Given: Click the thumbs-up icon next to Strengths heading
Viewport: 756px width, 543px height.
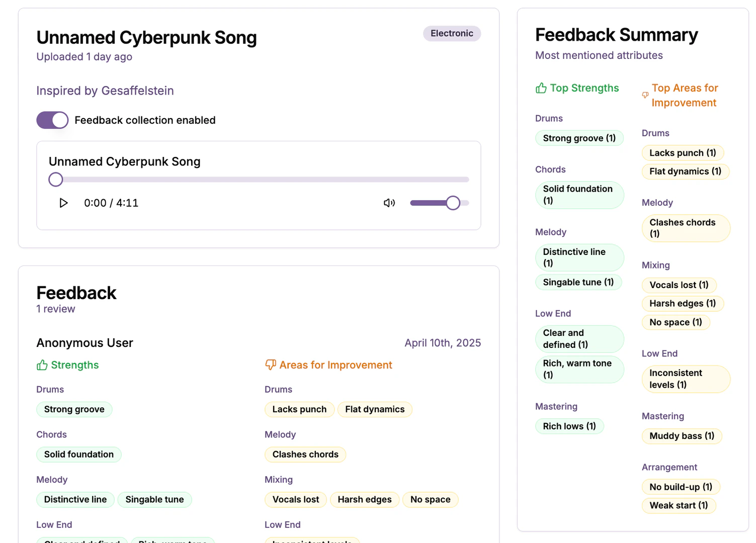Looking at the screenshot, I should click(42, 365).
